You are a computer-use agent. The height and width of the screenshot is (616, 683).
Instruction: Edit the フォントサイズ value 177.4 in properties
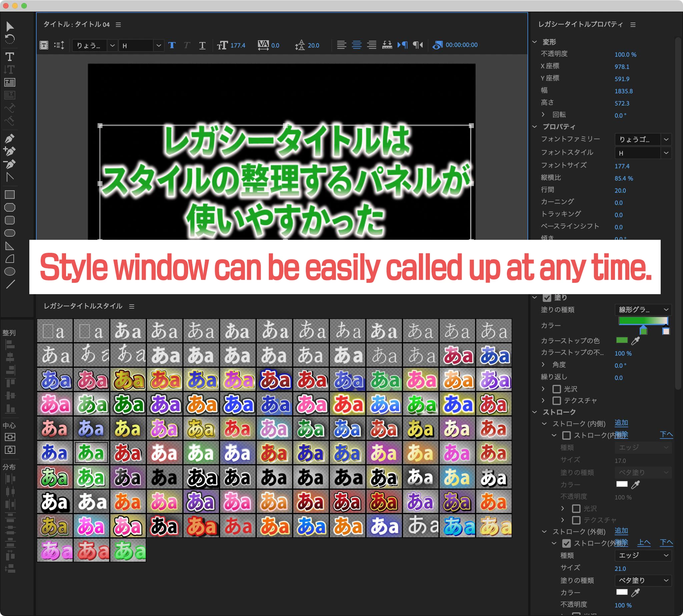622,166
